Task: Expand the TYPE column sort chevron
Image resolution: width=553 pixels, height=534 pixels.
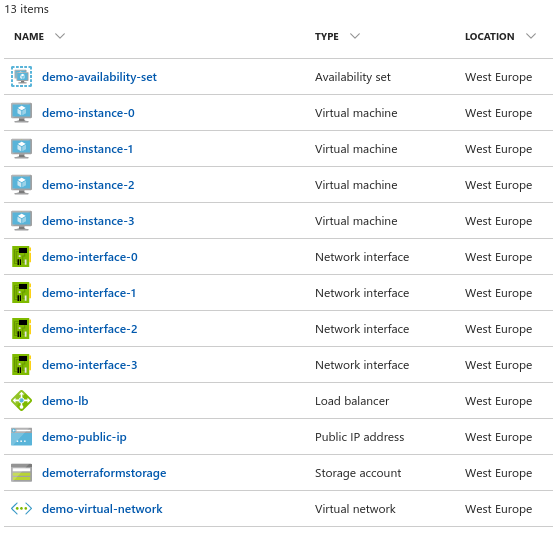Action: coord(355,36)
